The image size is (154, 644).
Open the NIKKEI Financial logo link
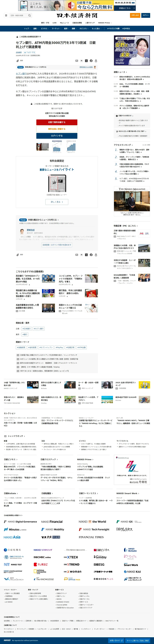[x=52, y=522]
